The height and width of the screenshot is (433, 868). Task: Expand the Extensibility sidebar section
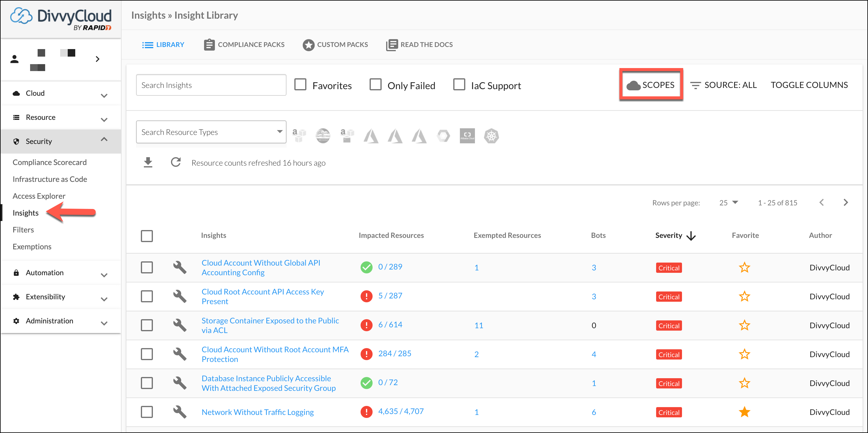tap(61, 297)
